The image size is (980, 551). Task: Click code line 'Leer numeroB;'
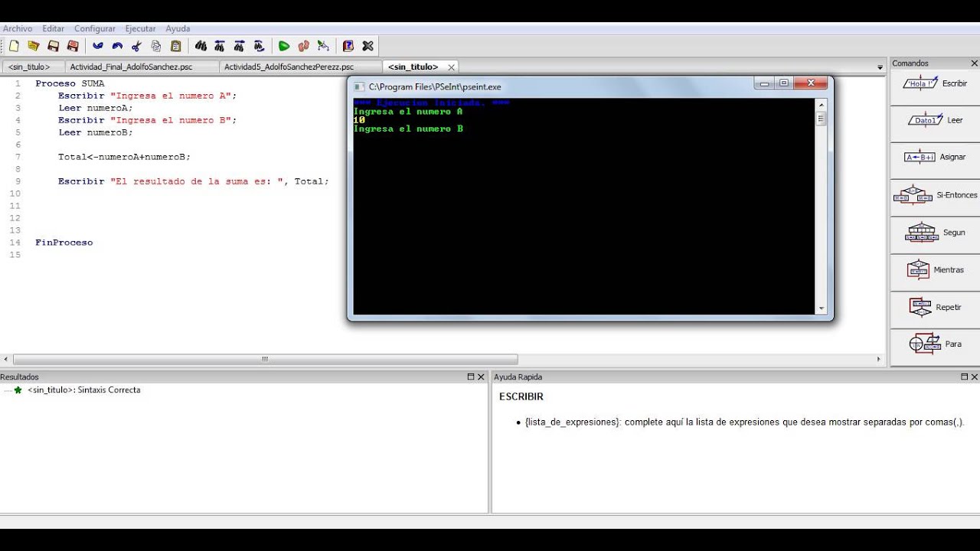96,132
